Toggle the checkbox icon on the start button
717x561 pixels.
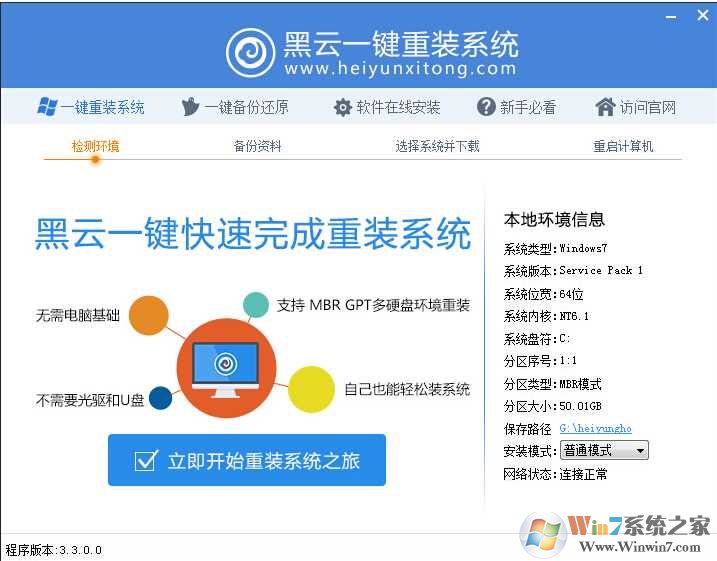[147, 460]
